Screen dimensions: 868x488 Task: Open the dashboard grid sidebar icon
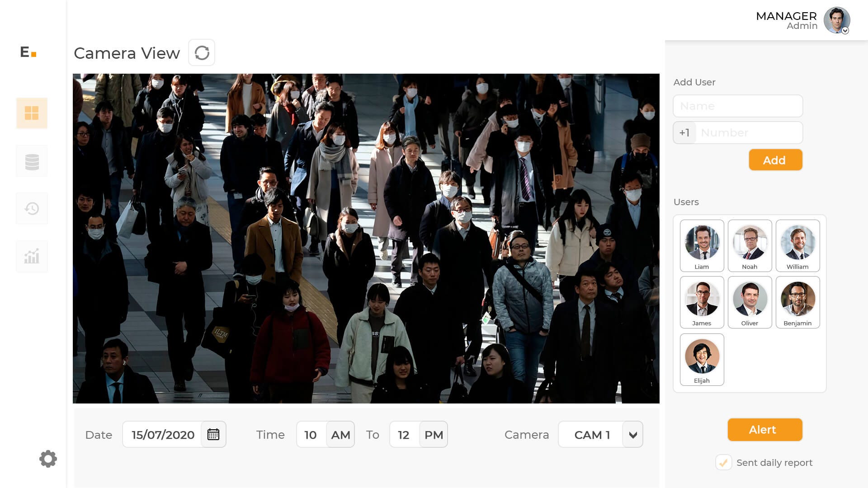point(32,113)
